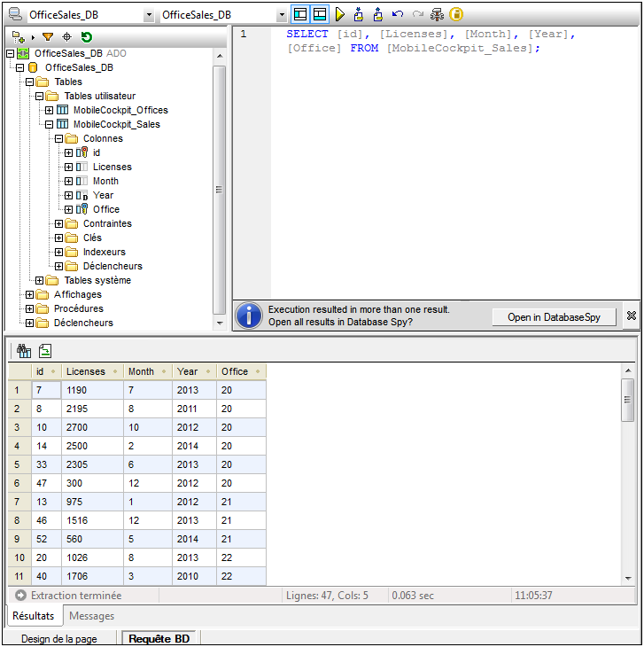Select the Licenses column in the tree
The width and height of the screenshot is (644, 647).
coord(112,167)
